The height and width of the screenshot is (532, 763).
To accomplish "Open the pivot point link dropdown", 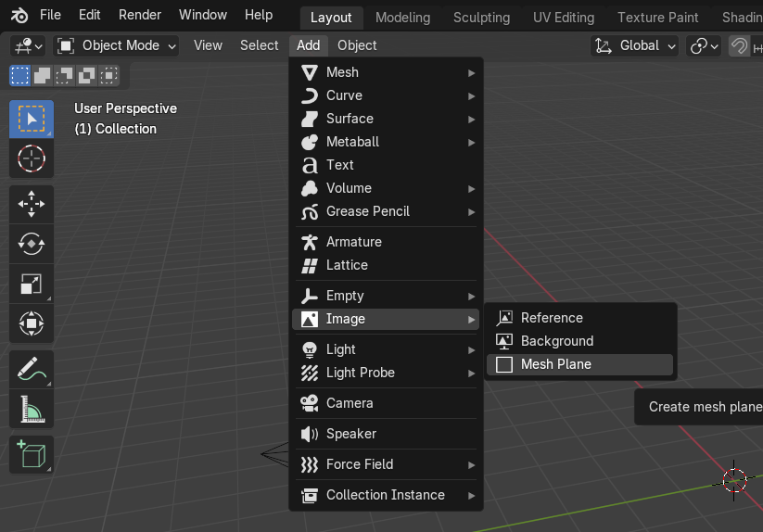I will click(704, 45).
